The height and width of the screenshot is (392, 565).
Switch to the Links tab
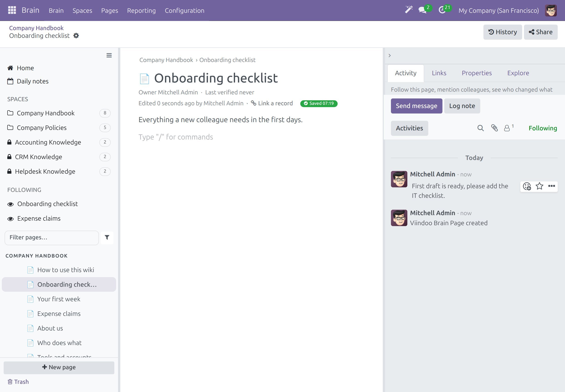coord(439,73)
